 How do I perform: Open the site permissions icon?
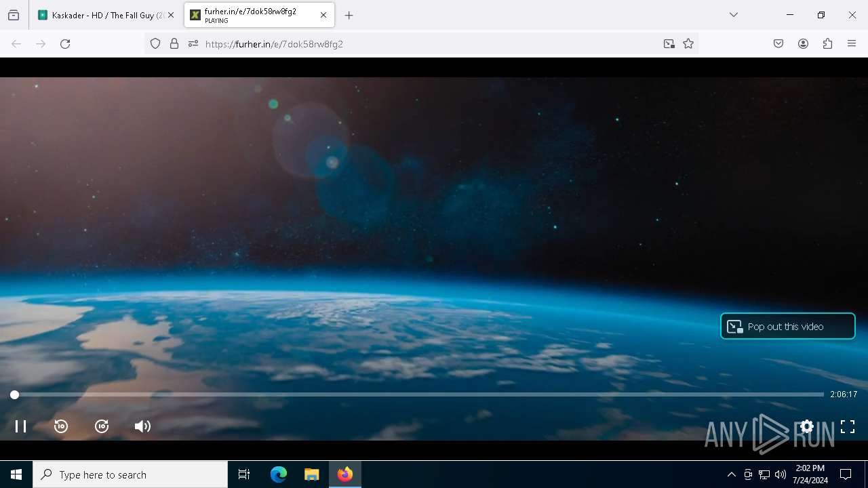pos(193,44)
